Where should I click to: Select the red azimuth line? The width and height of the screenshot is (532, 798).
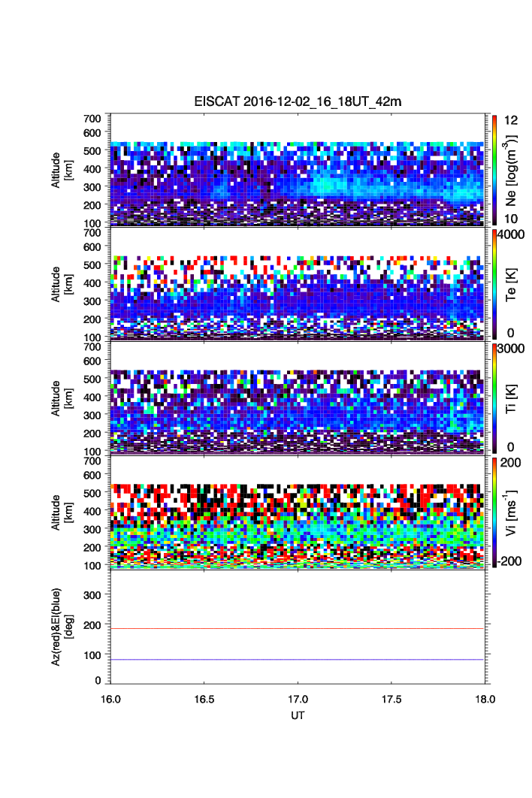(298, 628)
